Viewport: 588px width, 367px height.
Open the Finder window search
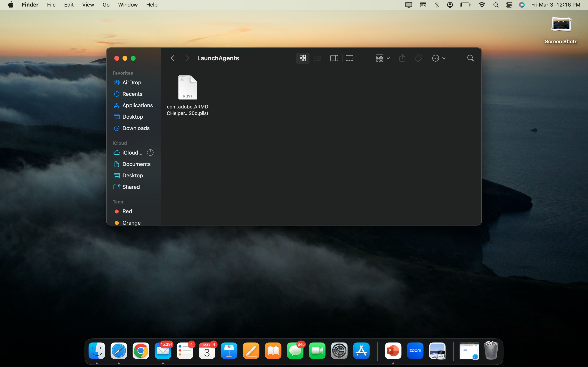point(470,58)
